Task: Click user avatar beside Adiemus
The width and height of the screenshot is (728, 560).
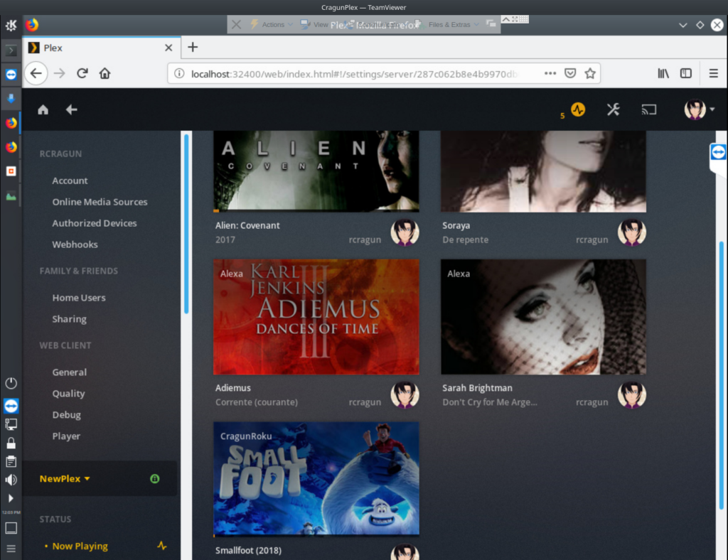Action: tap(405, 395)
